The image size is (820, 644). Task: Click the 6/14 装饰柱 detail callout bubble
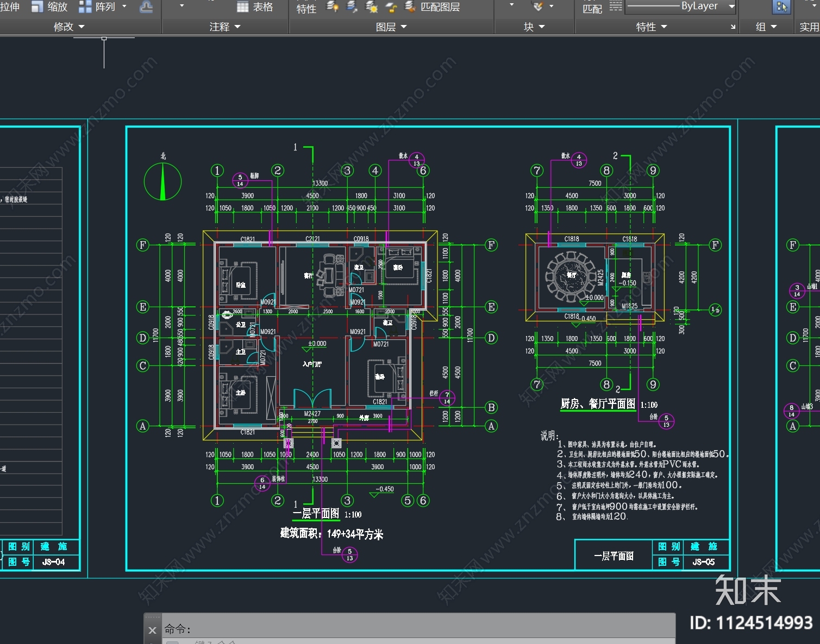point(262,483)
